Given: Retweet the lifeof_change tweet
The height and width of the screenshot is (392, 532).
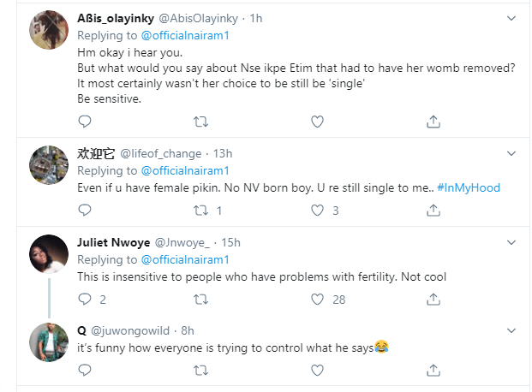Looking at the screenshot, I should tap(202, 210).
